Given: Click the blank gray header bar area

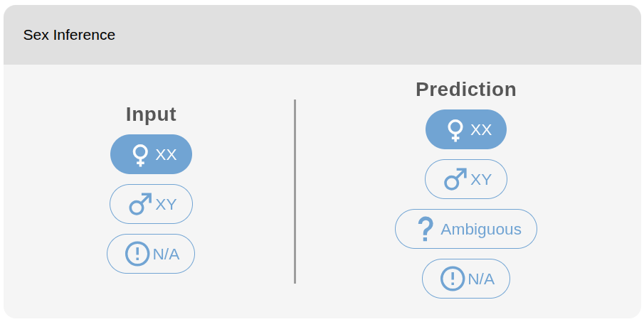Looking at the screenshot, I should click(x=369, y=35).
